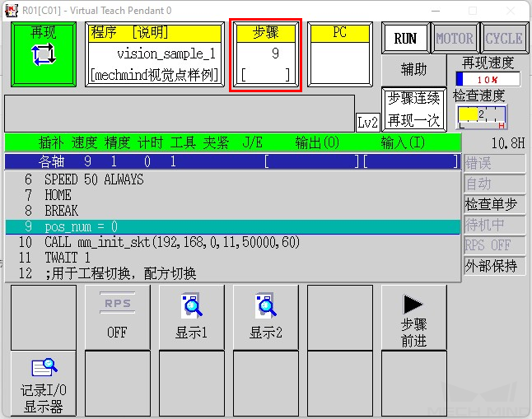Select program line 11 TWAIT 1
Image resolution: width=532 pixels, height=419 pixels.
tap(233, 258)
